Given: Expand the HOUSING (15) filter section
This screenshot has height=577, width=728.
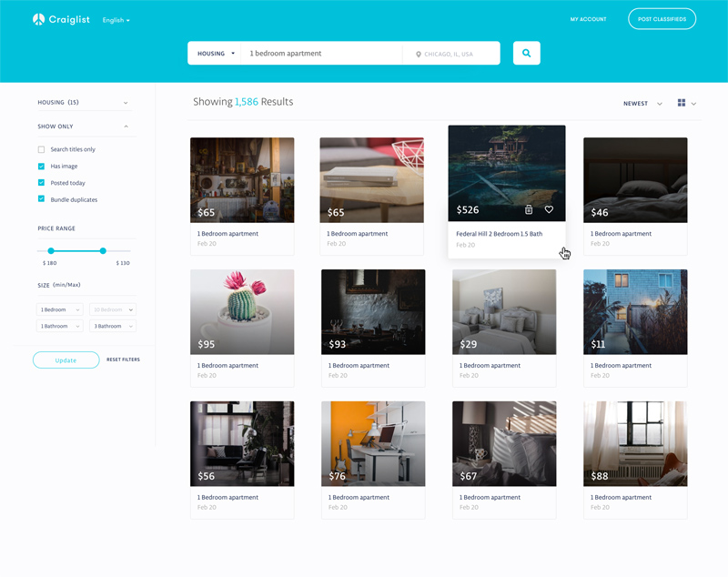Looking at the screenshot, I should point(84,102).
